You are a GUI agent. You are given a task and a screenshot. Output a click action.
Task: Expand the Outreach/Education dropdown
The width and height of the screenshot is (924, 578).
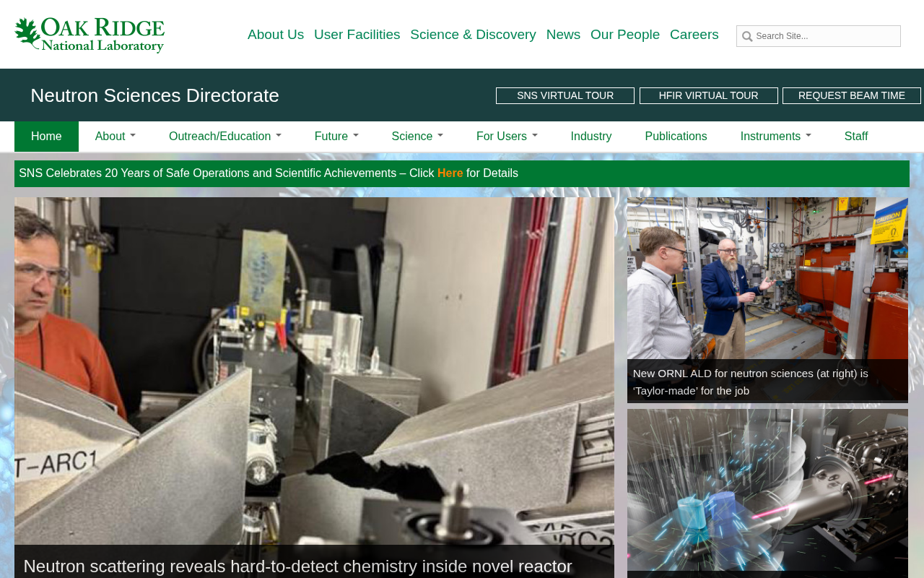(x=225, y=137)
